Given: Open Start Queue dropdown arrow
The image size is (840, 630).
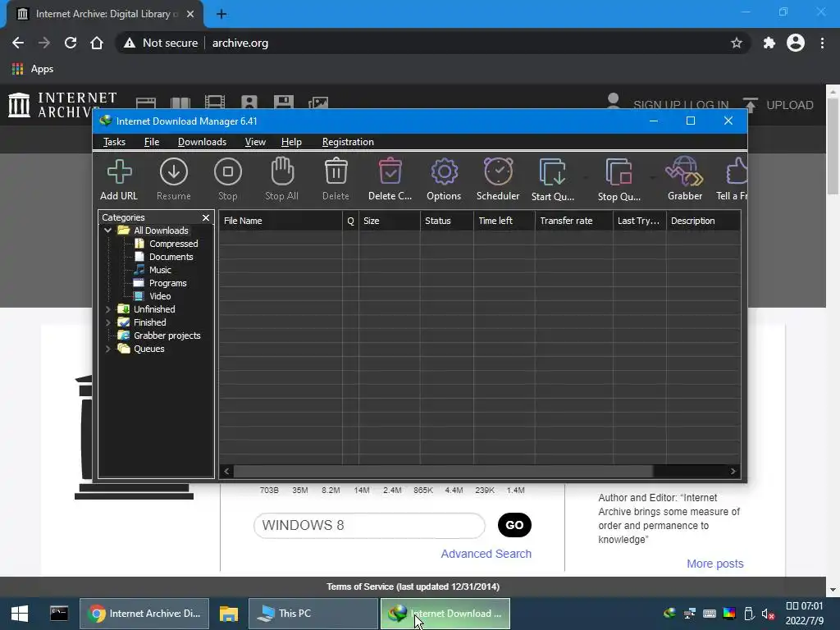Looking at the screenshot, I should (586, 177).
